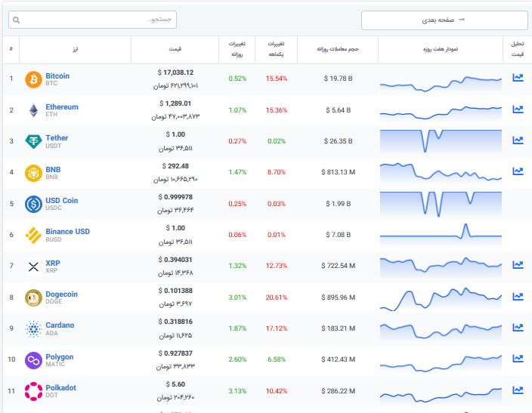View Tether seven-day sparkline chart
Image resolution: width=532 pixels, height=413 pixels.
click(441, 141)
